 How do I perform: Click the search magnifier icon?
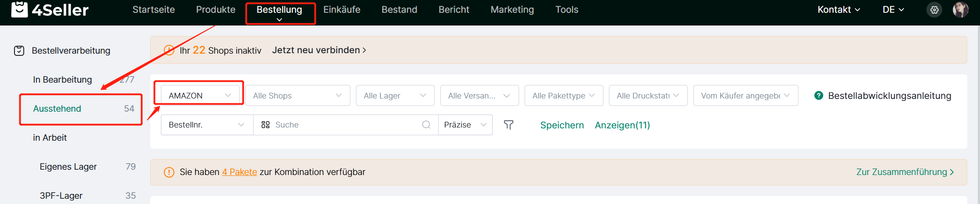426,125
